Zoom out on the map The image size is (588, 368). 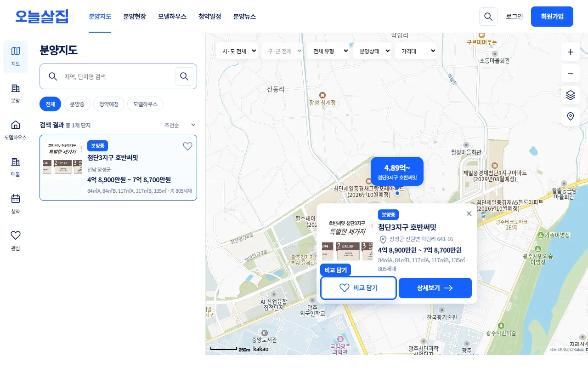[571, 74]
